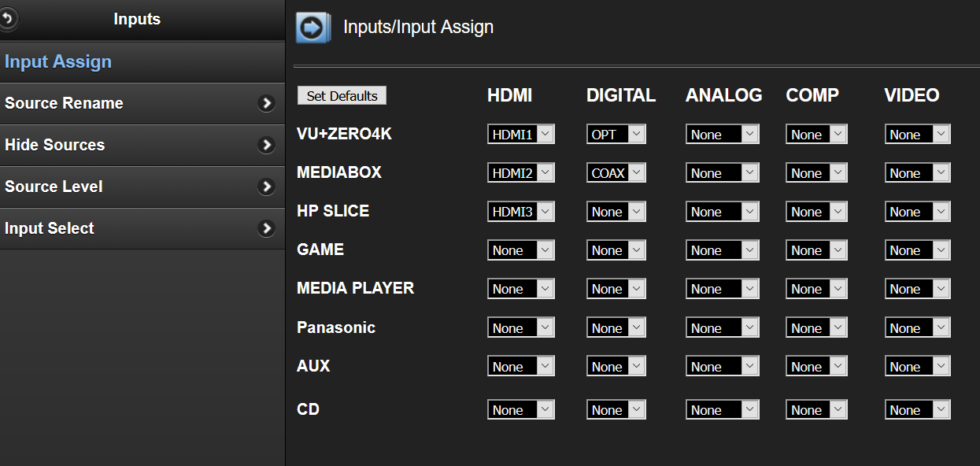Open the ANALOG dropdown for GAME
Screen dimensions: 980x466
pos(722,250)
